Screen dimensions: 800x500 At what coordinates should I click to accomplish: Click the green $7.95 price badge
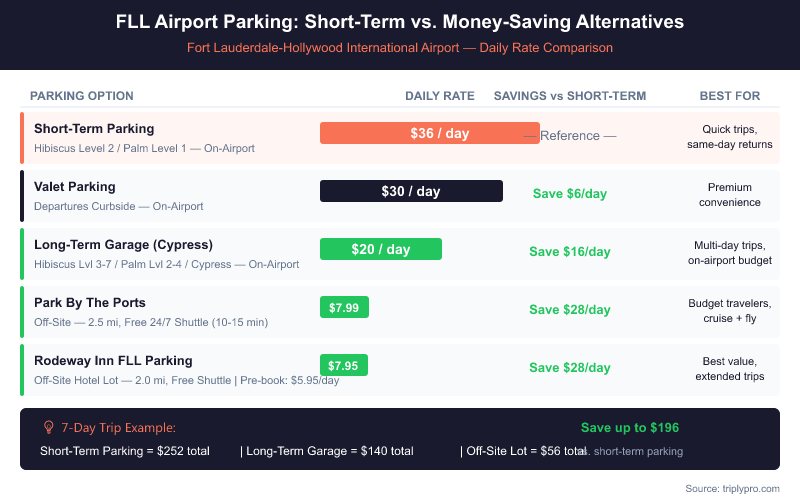pos(343,365)
